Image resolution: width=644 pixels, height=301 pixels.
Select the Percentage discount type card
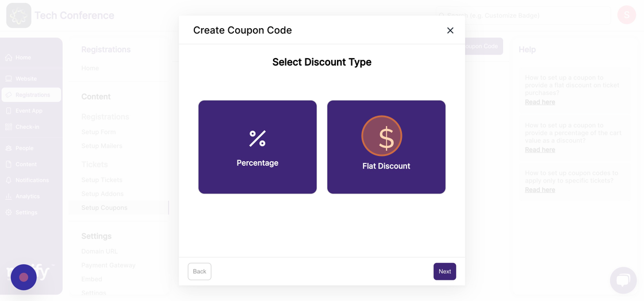(258, 147)
